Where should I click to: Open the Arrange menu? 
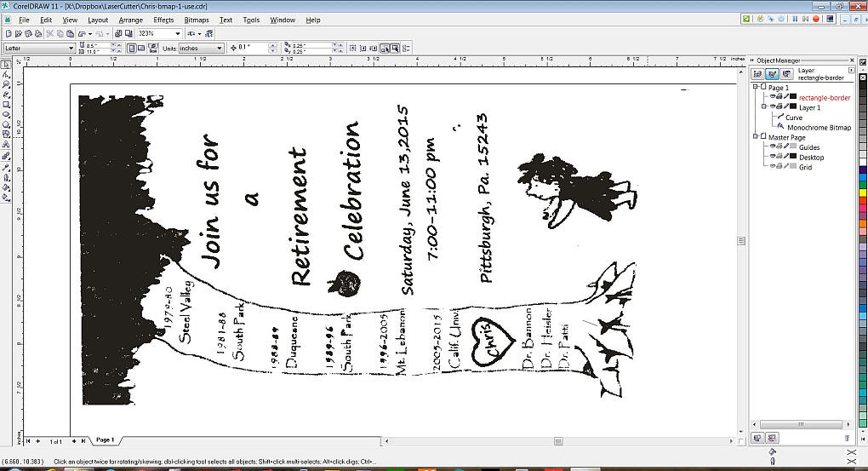[131, 19]
